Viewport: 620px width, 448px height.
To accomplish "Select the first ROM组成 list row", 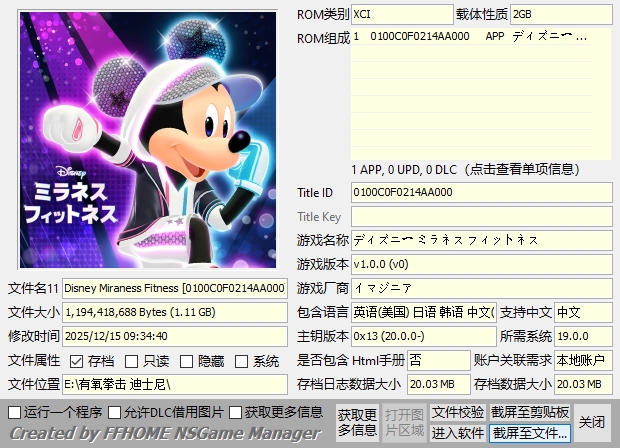I will pyautogui.click(x=471, y=36).
